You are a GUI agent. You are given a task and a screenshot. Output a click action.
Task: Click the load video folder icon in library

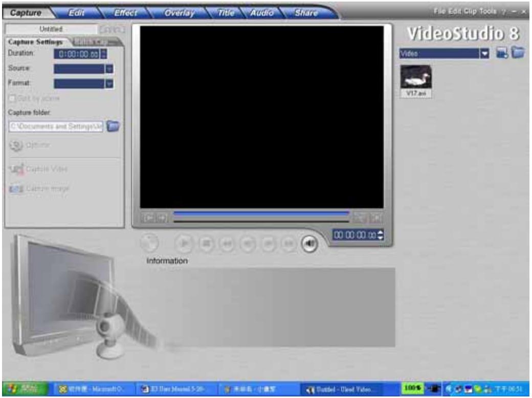(x=518, y=53)
